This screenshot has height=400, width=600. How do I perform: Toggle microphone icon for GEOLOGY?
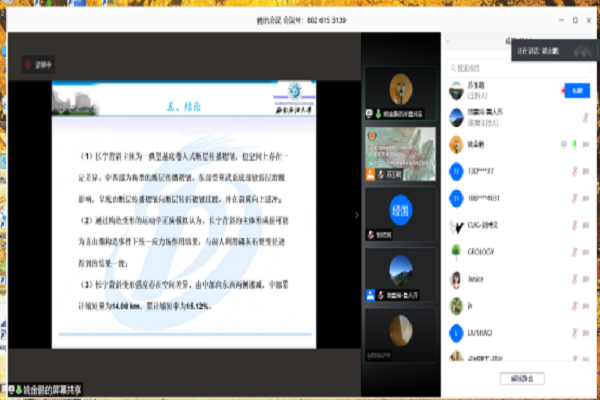pos(574,252)
